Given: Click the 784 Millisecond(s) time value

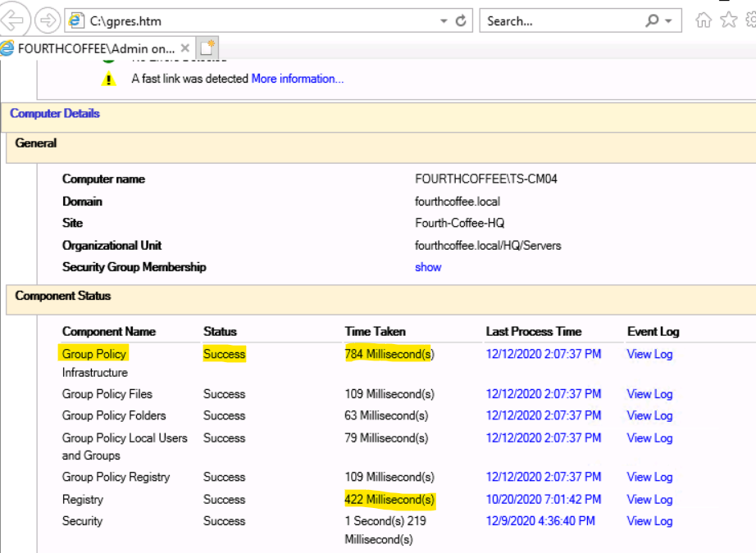Looking at the screenshot, I should coord(389,354).
